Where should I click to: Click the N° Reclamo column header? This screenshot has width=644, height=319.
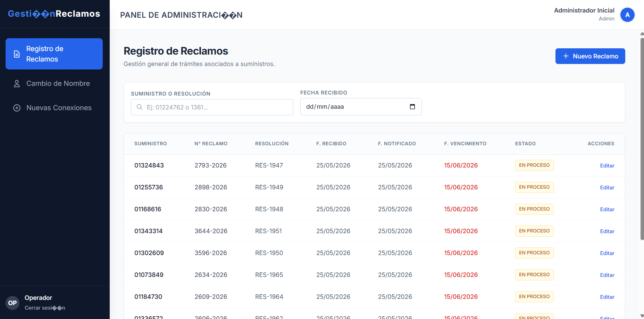[x=211, y=144]
